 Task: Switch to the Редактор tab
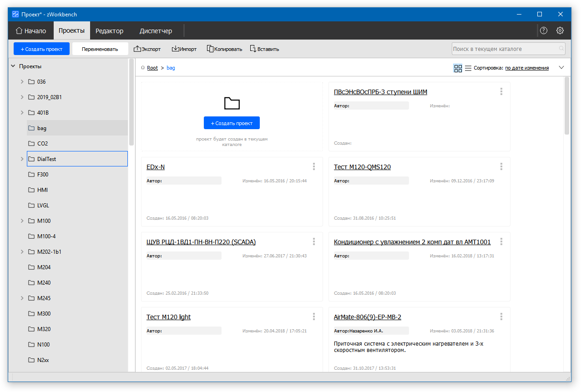(x=109, y=31)
